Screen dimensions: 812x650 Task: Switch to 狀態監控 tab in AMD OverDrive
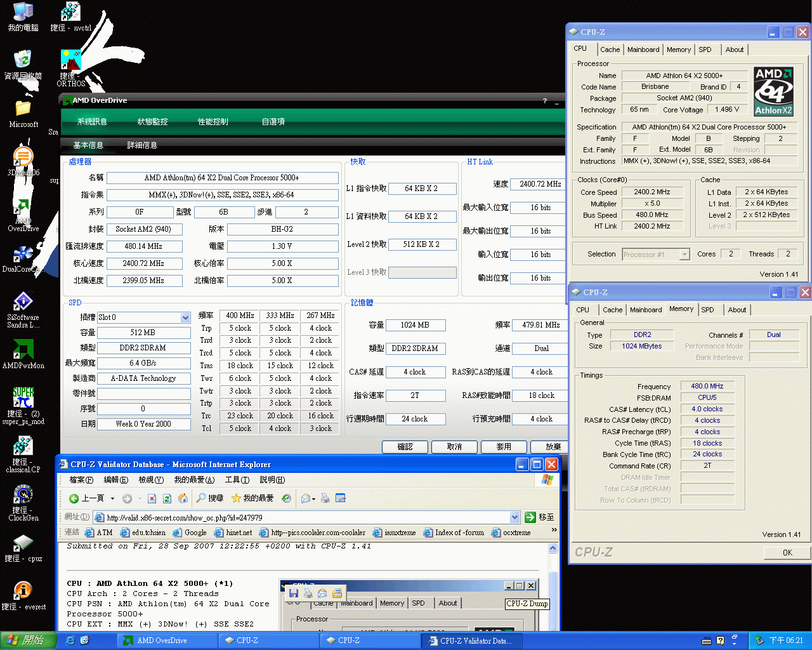[153, 122]
